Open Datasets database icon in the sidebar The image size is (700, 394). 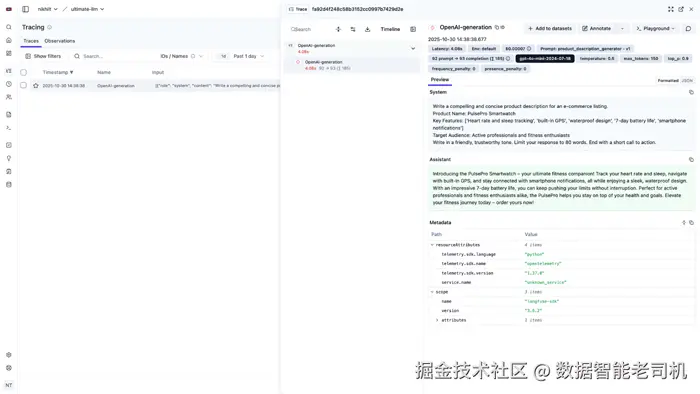click(8, 184)
